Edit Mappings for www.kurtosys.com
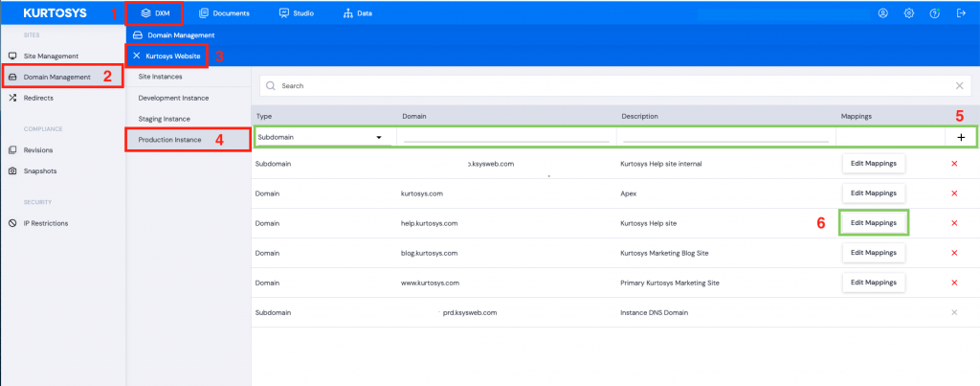The image size is (980, 386). [x=874, y=283]
